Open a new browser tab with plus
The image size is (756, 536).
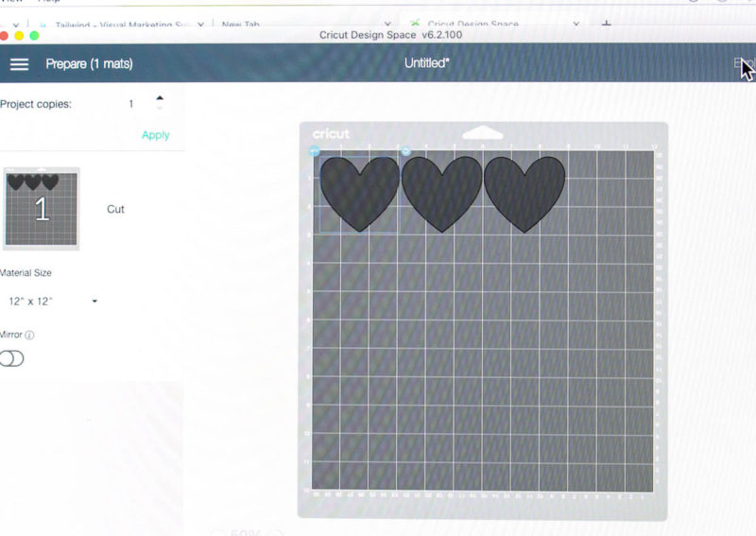[607, 23]
